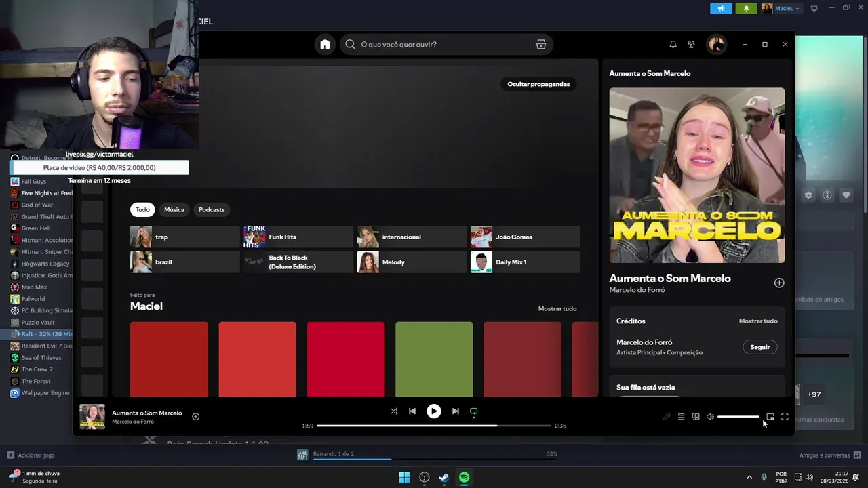868x488 pixels.
Task: Skip to the next track
Action: click(x=456, y=411)
